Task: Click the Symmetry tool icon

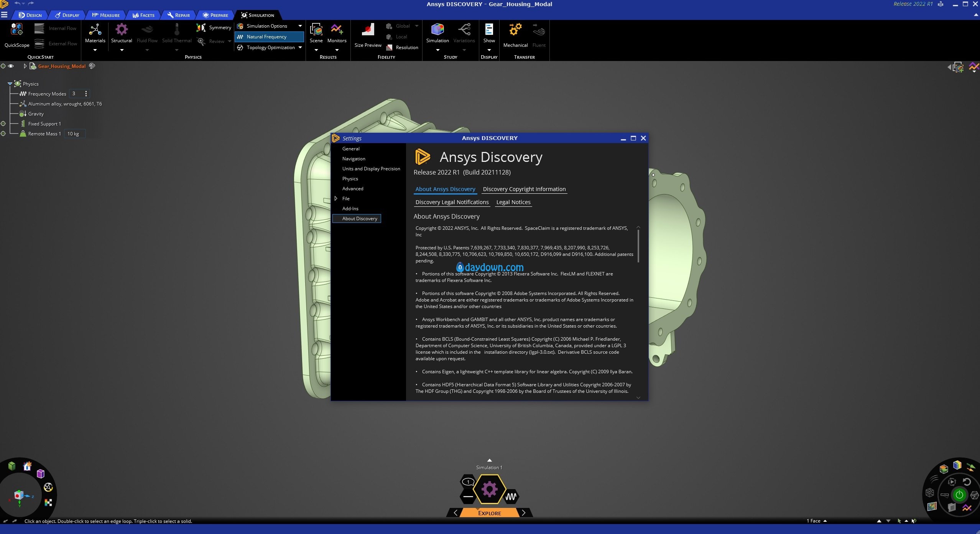Action: (x=201, y=27)
